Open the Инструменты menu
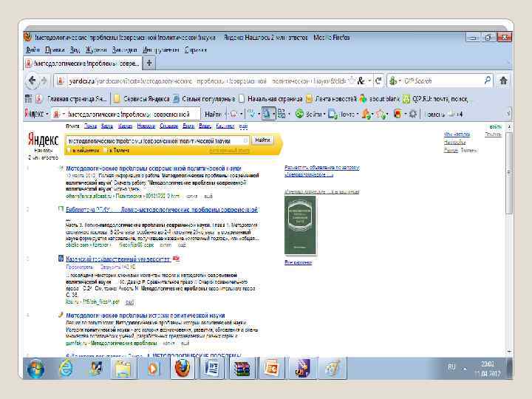This screenshot has height=399, width=532. [161, 50]
